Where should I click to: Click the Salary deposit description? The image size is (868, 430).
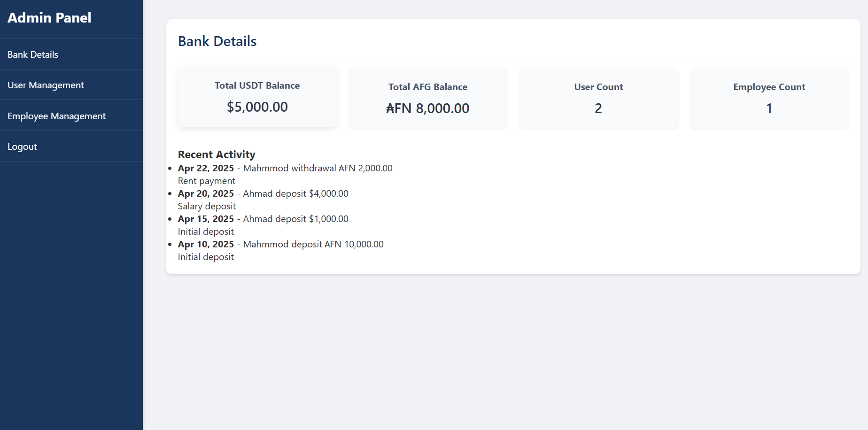207,207
